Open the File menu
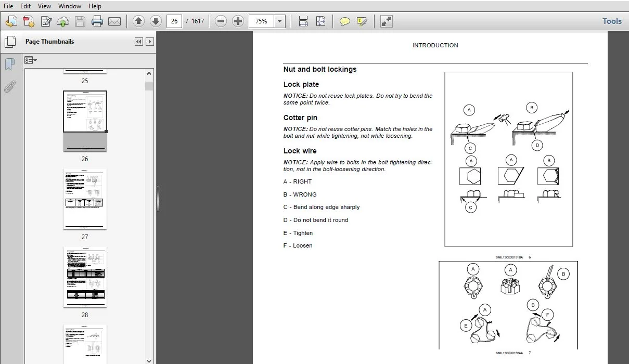 point(8,6)
